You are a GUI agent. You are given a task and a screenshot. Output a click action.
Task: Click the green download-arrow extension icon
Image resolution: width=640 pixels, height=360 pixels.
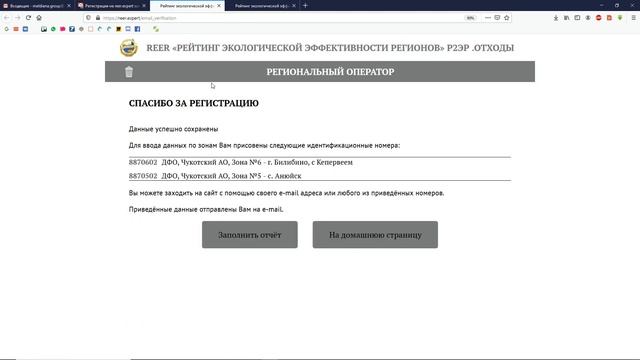coord(620,18)
